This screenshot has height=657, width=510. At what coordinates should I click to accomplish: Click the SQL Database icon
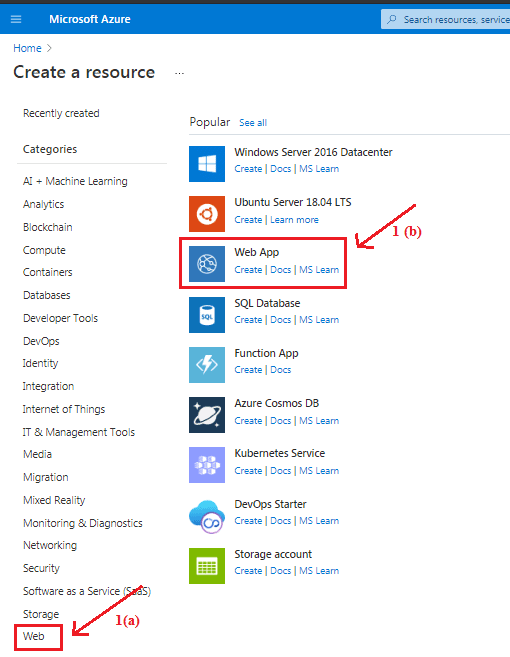[207, 315]
